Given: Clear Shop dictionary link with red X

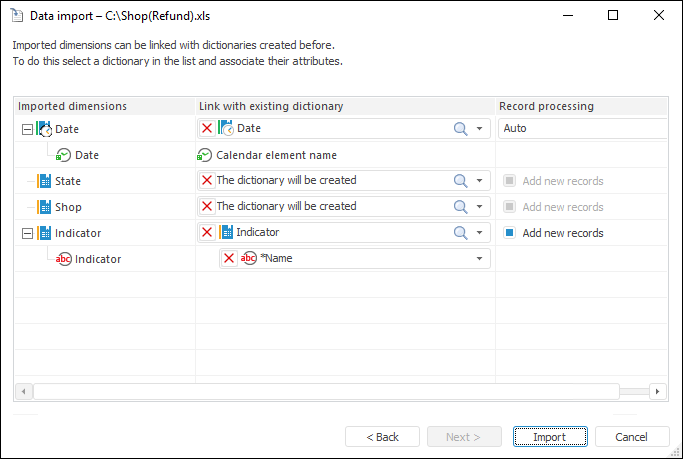Looking at the screenshot, I should click(207, 206).
